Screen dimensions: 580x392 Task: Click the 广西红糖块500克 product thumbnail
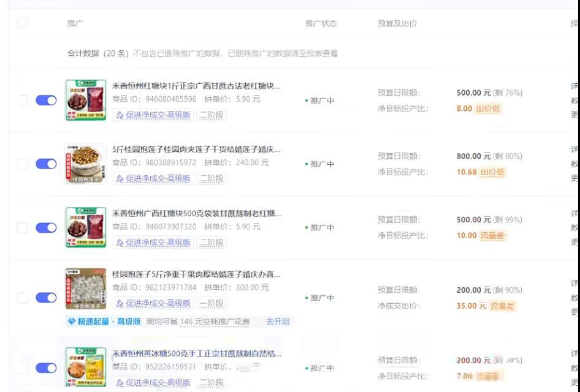(x=86, y=227)
